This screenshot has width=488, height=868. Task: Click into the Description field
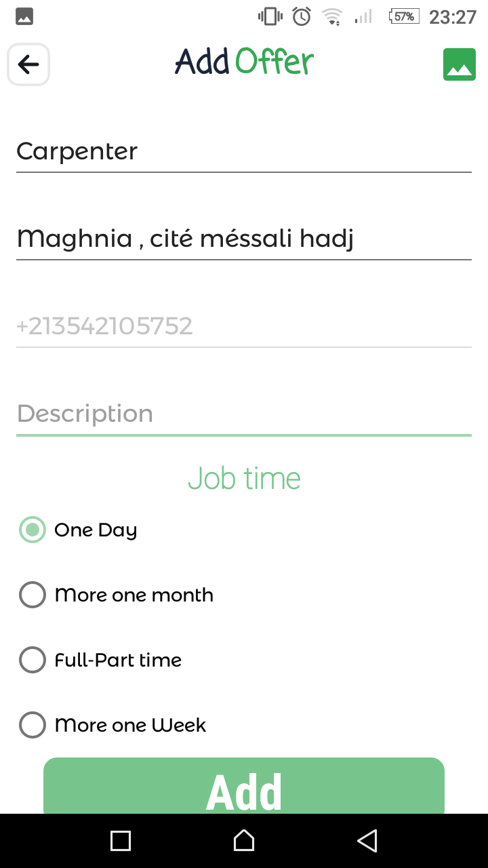244,414
